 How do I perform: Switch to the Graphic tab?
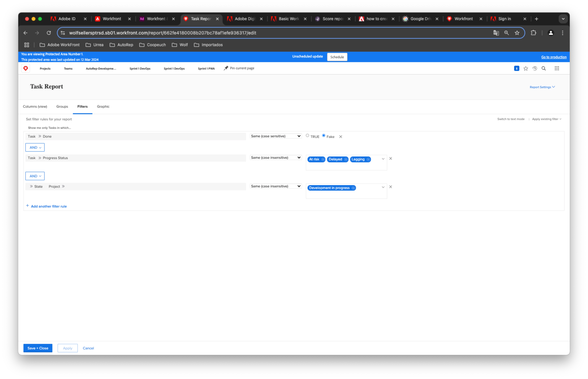(103, 107)
